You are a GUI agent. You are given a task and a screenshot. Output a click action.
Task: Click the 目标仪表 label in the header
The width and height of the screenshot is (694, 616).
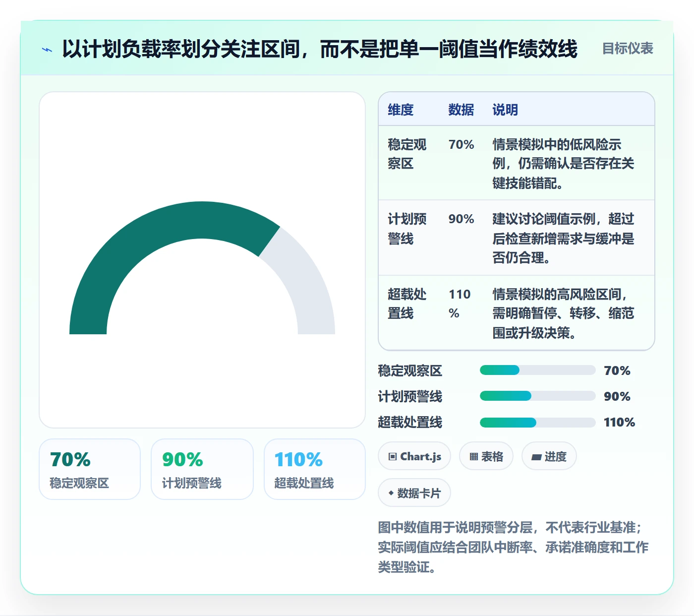pos(628,49)
